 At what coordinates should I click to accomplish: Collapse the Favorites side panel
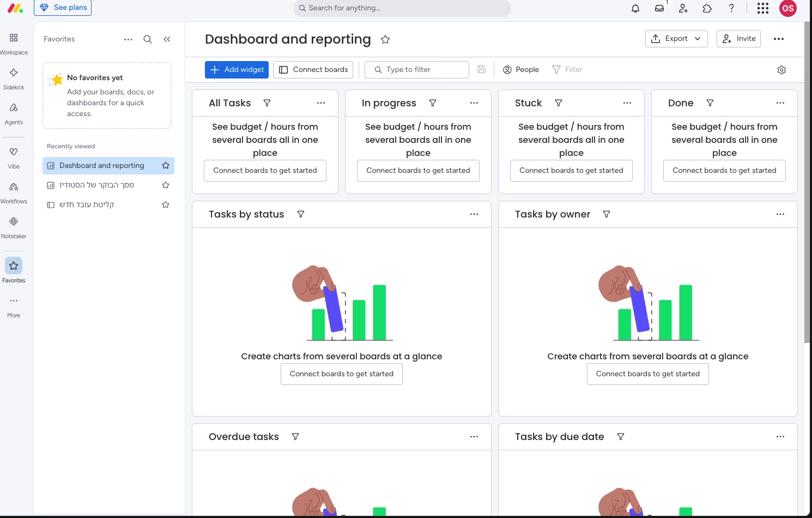(x=167, y=39)
